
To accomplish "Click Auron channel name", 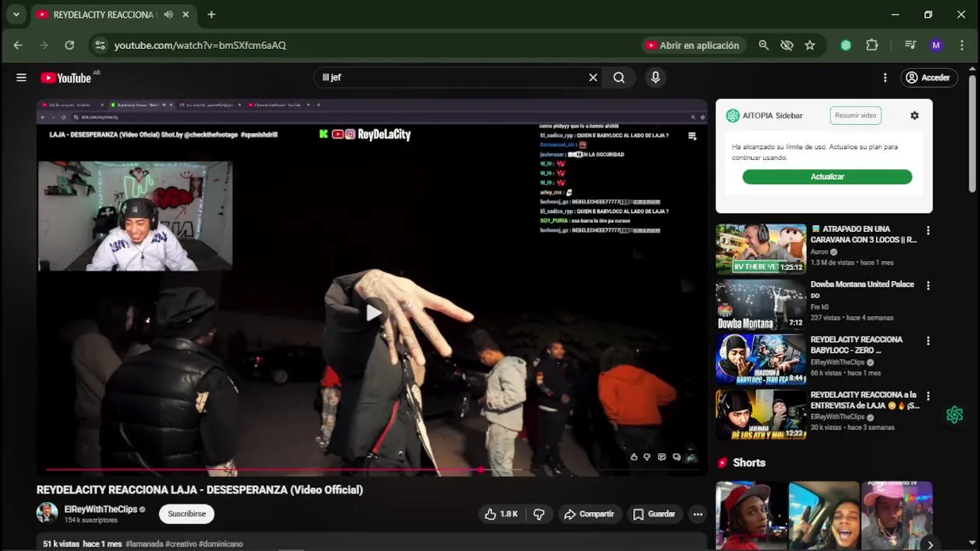I will (x=819, y=252).
